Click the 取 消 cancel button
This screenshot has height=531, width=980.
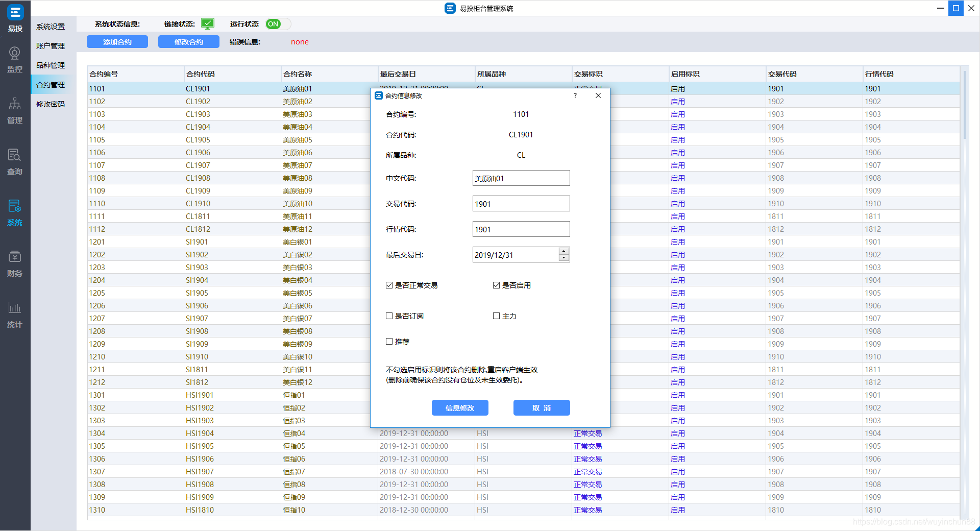point(542,408)
